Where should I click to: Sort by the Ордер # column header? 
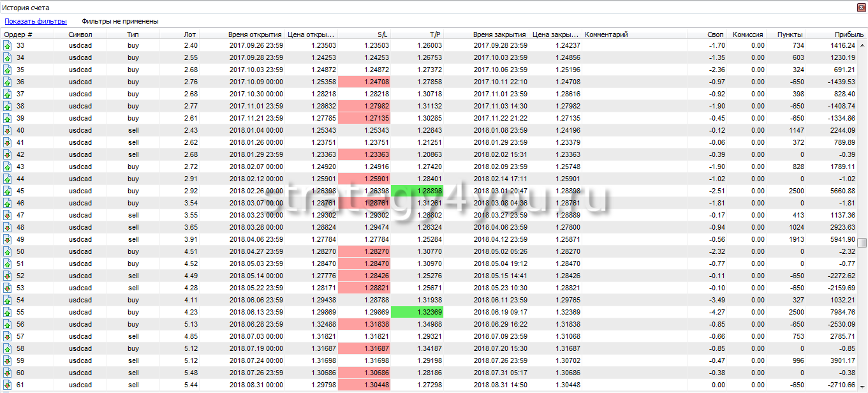point(19,34)
